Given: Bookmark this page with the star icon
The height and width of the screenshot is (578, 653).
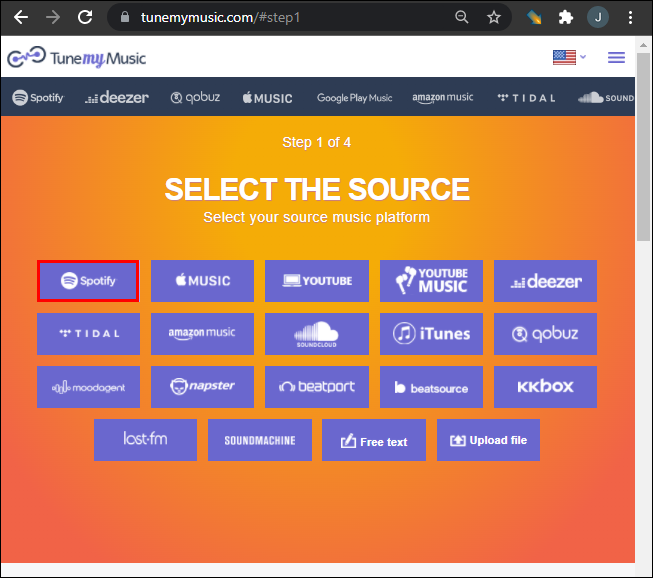Looking at the screenshot, I should point(493,17).
